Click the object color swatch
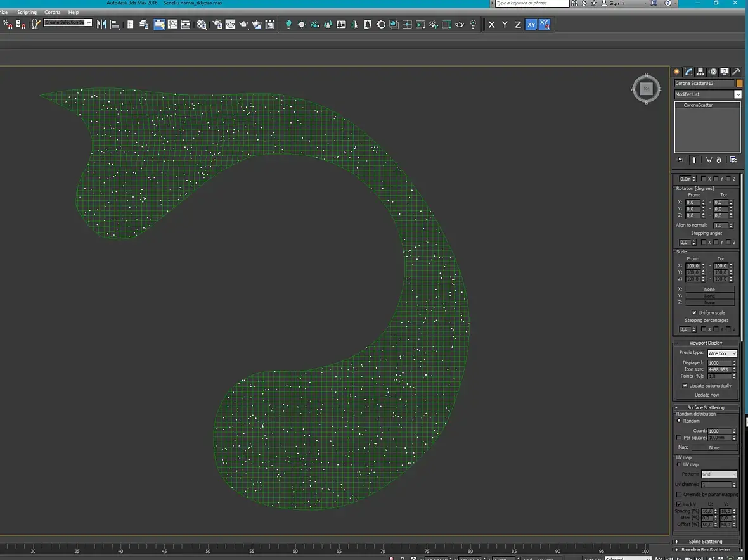The width and height of the screenshot is (748, 560). [739, 84]
